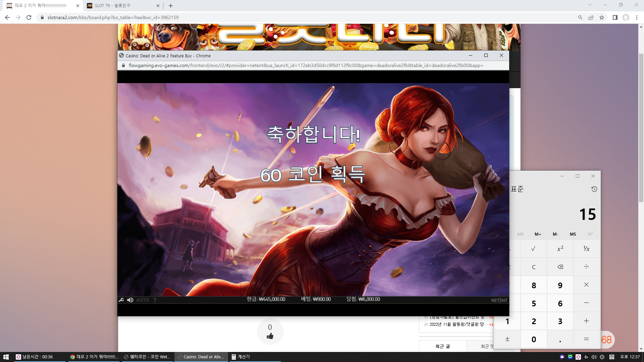Click calculator decimal point button

[560, 339]
